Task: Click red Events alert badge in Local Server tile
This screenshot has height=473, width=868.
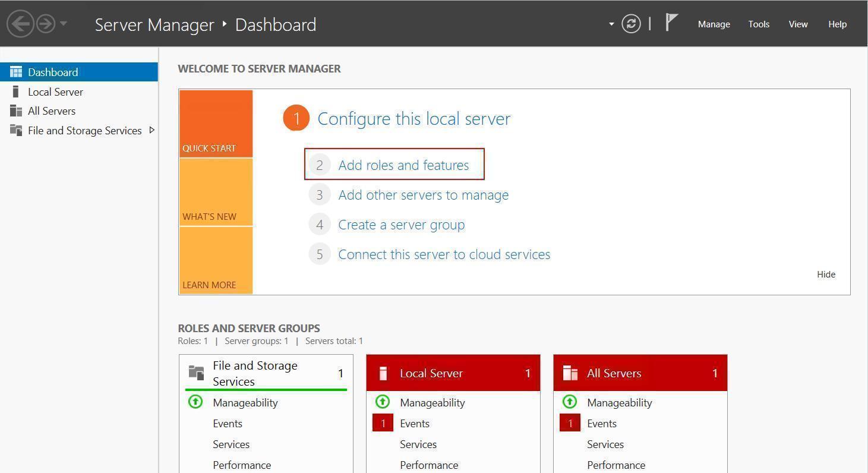Action: (383, 423)
